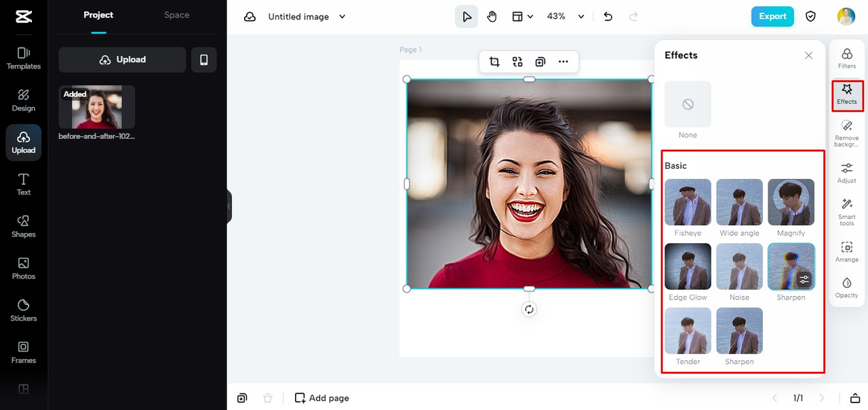Open the Stickers sidebar panel
This screenshot has height=410, width=868.
point(24,310)
